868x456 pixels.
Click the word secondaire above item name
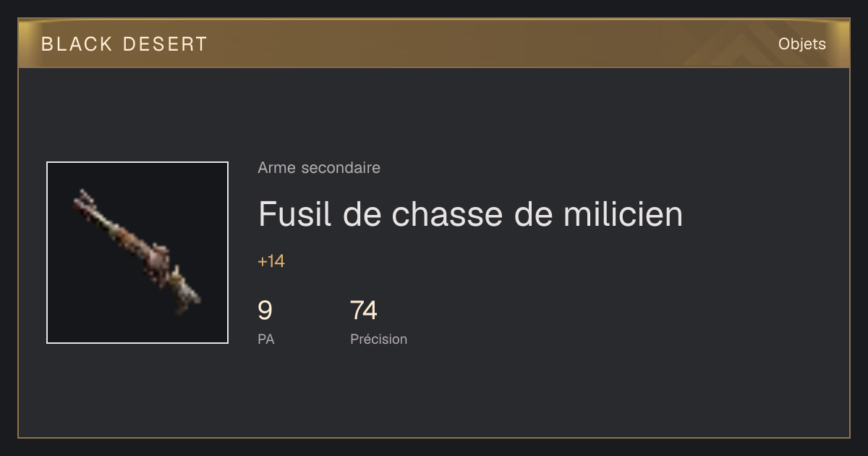pos(340,168)
